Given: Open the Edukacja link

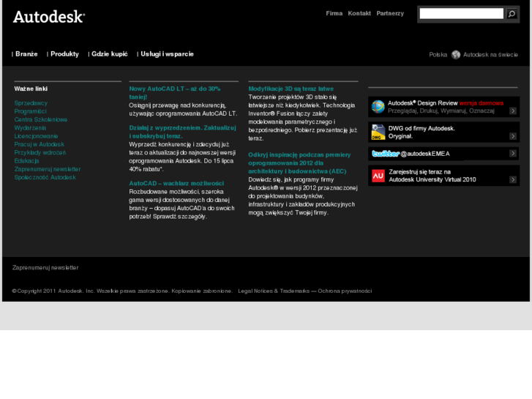Looking at the screenshot, I should 26,160.
